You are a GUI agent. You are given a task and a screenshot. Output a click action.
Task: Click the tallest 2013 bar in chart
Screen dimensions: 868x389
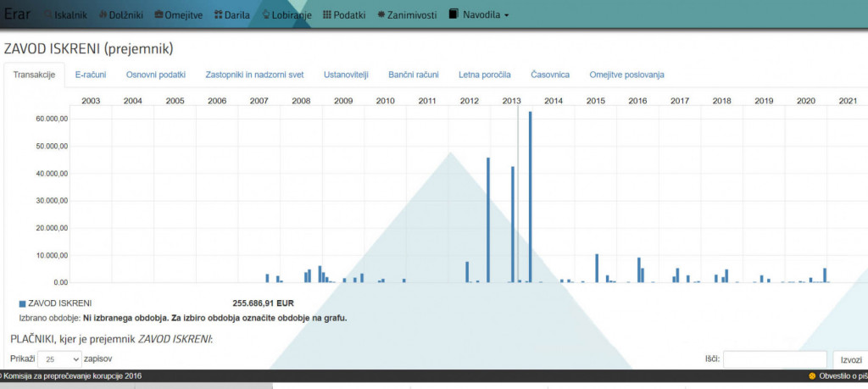530,197
